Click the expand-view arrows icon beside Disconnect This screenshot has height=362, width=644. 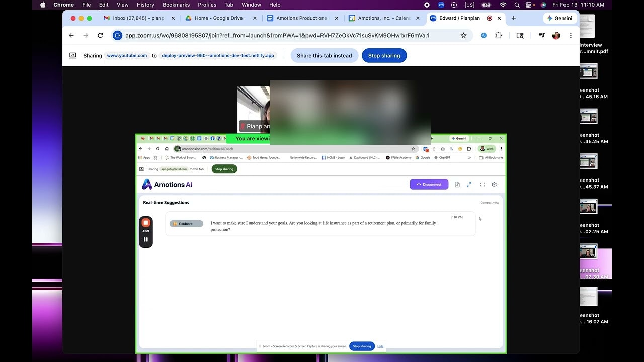[x=469, y=184]
